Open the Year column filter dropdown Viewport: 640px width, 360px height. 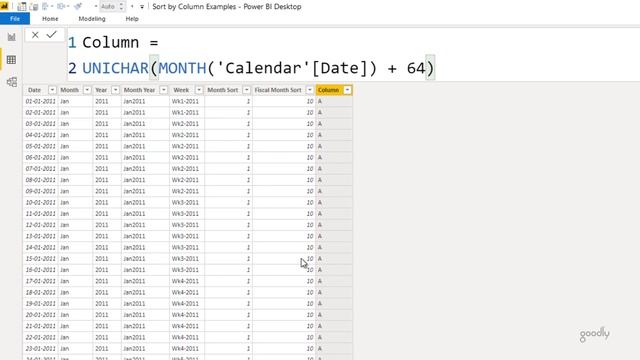coord(116,90)
